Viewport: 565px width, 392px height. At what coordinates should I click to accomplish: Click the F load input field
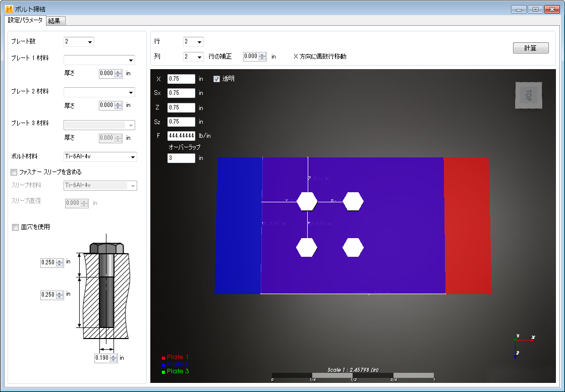pyautogui.click(x=181, y=136)
